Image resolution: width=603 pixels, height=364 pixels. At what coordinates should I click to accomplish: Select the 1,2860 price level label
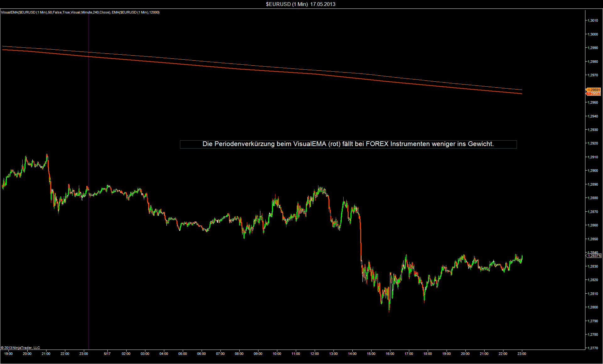(593, 225)
